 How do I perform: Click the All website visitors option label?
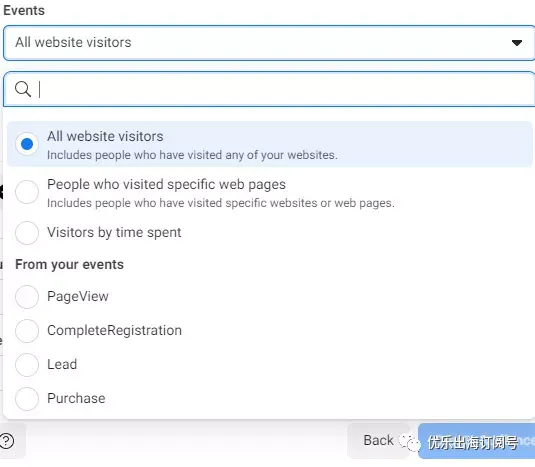(x=105, y=136)
